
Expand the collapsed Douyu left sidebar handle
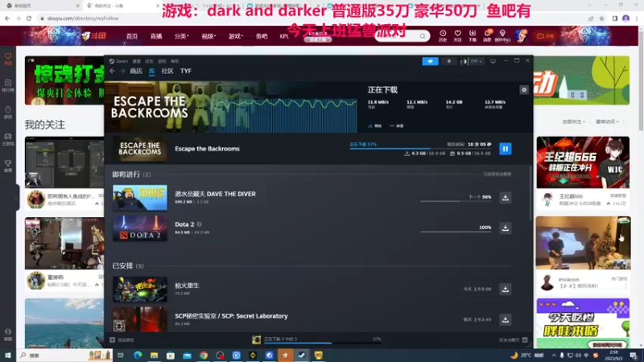pyautogui.click(x=17, y=198)
